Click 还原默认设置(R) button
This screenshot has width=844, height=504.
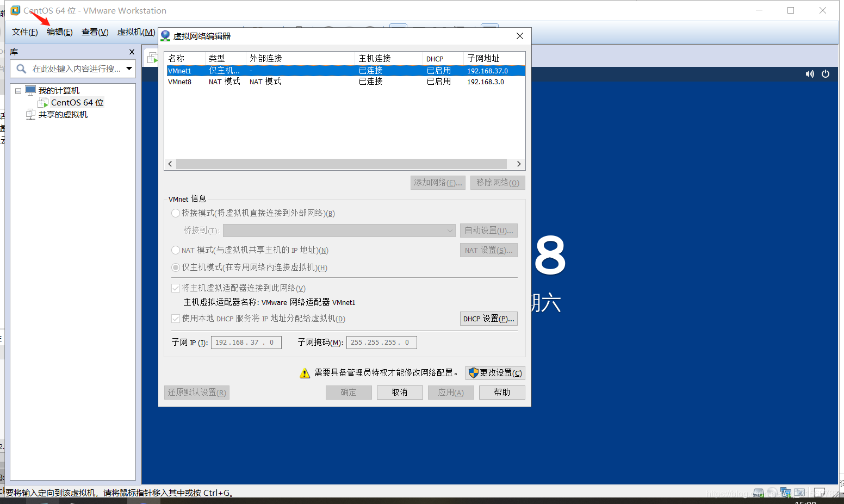click(197, 393)
